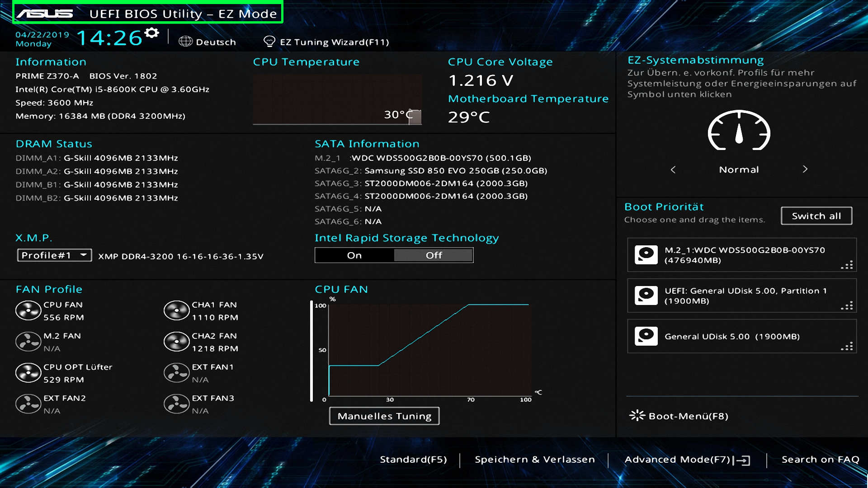This screenshot has height=488, width=868.
Task: Click Manuelles Tuning button
Action: pyautogui.click(x=384, y=416)
